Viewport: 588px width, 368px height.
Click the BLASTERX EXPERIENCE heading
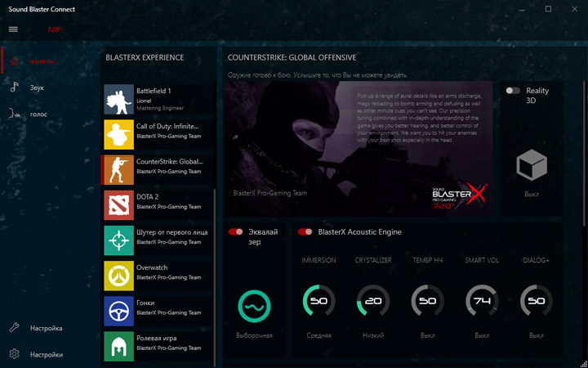tap(145, 57)
